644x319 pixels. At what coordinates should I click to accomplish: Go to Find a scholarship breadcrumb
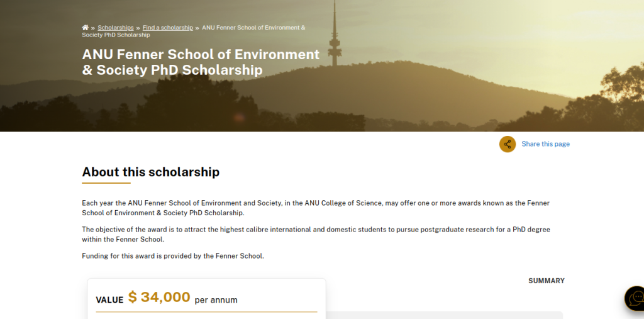point(167,28)
